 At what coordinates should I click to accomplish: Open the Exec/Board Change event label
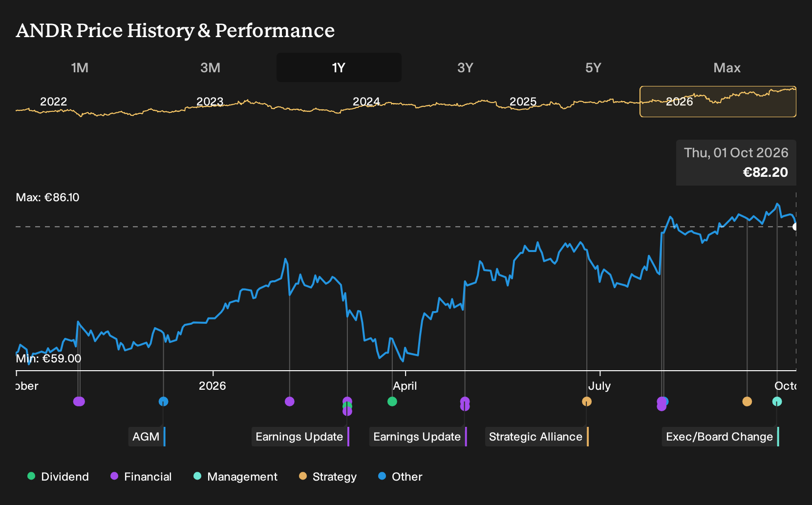tap(720, 437)
